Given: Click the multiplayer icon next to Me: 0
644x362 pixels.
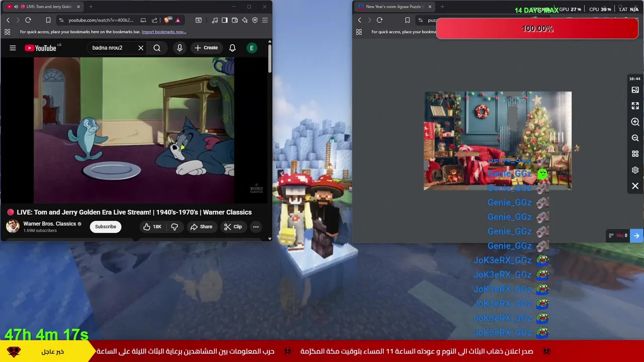Looking at the screenshot, I should point(611,235).
